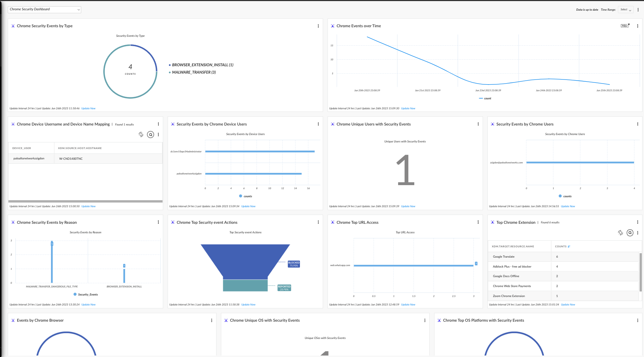Click Update Now in Device Username Mapping widget
Screen dimensions: 644x357
point(89,206)
